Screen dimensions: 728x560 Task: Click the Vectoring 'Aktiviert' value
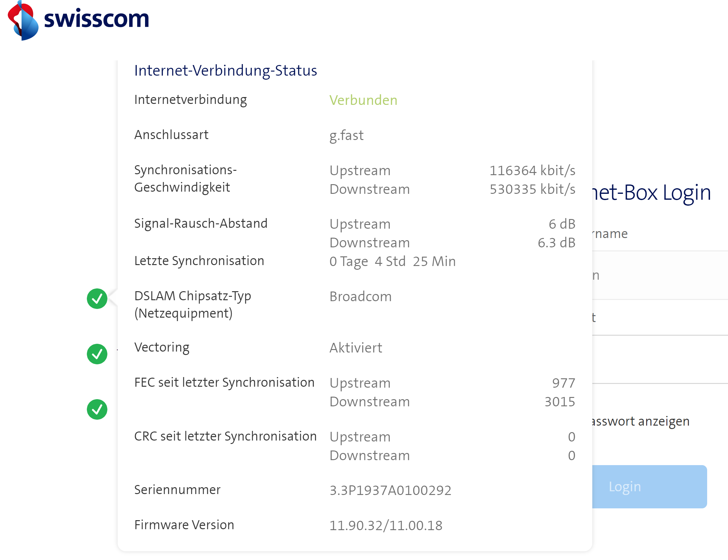[x=356, y=348]
